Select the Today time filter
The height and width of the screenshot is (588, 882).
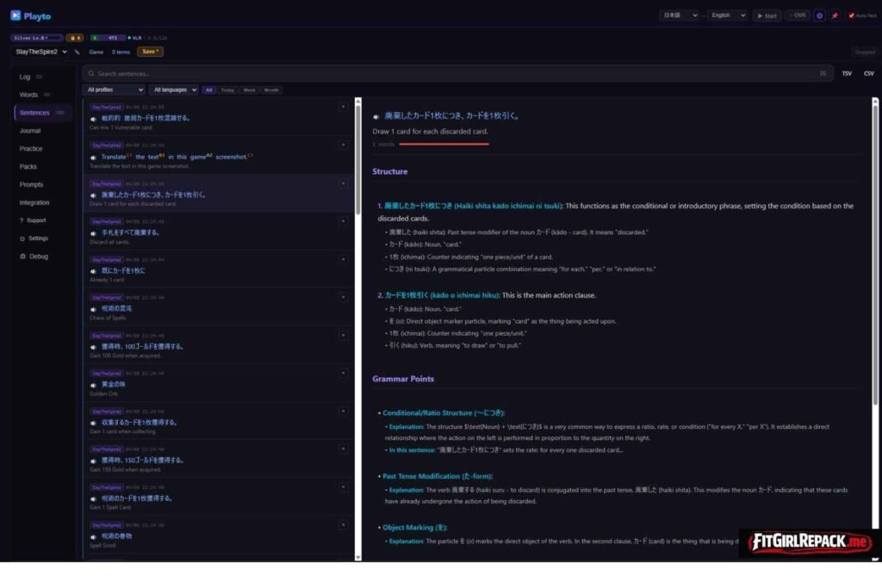(227, 90)
